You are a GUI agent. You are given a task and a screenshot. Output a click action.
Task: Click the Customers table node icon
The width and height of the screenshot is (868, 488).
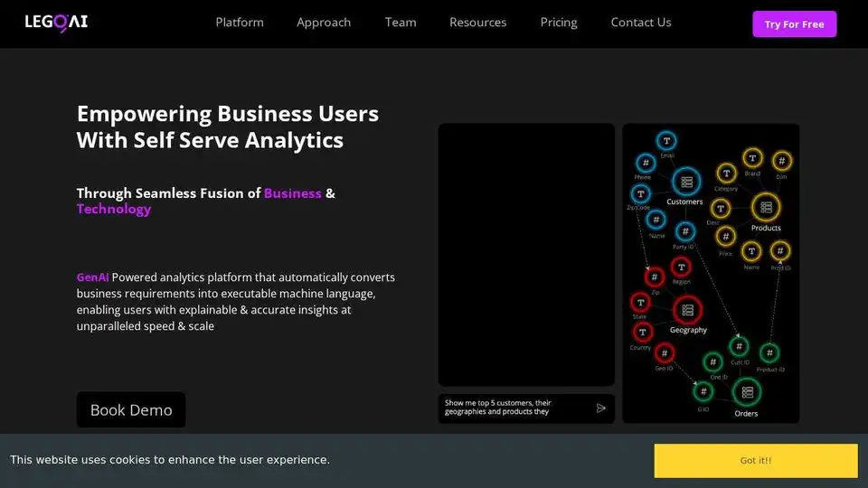[686, 182]
